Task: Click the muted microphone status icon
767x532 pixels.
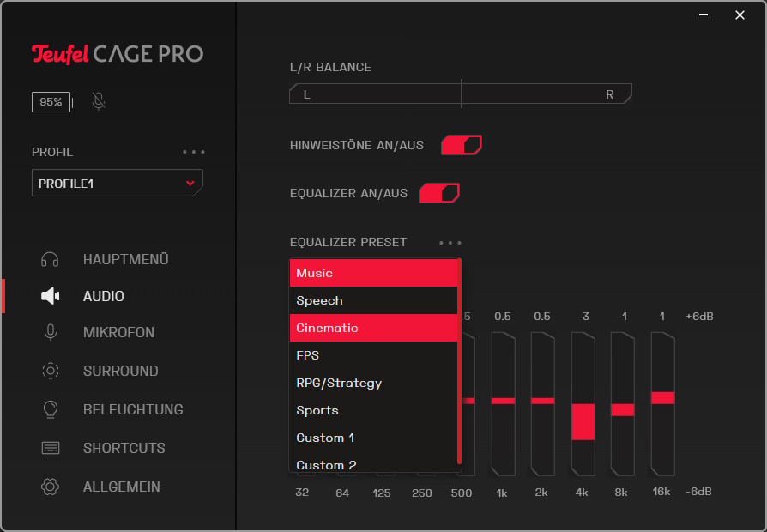Action: [x=99, y=102]
